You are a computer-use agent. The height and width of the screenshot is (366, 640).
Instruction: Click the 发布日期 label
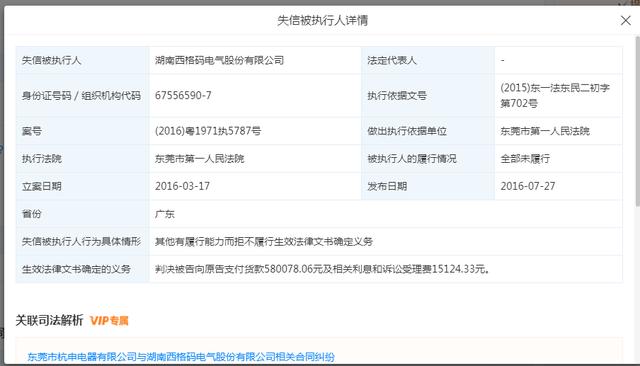[x=387, y=186]
